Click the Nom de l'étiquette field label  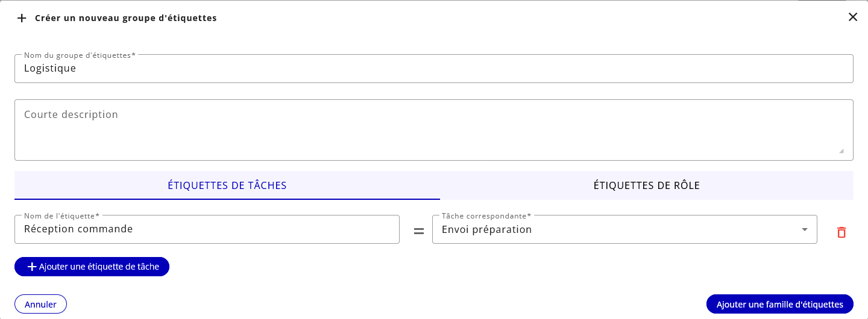click(61, 215)
